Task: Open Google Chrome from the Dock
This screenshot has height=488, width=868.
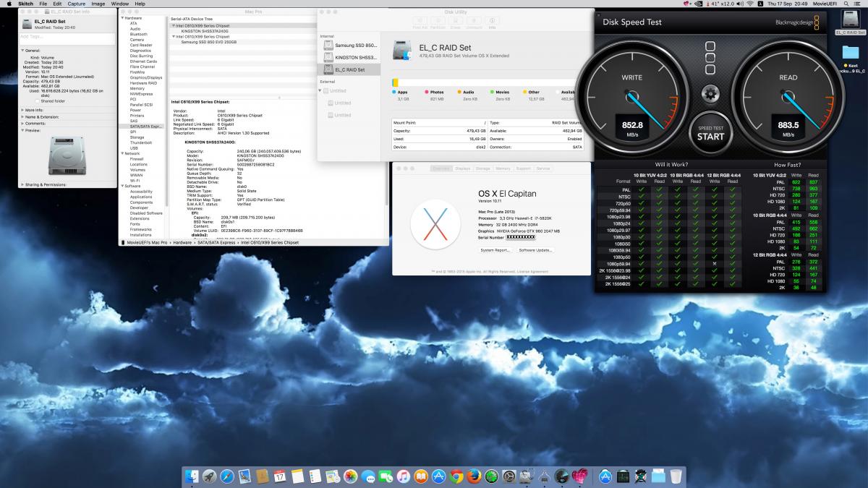Action: 456,476
